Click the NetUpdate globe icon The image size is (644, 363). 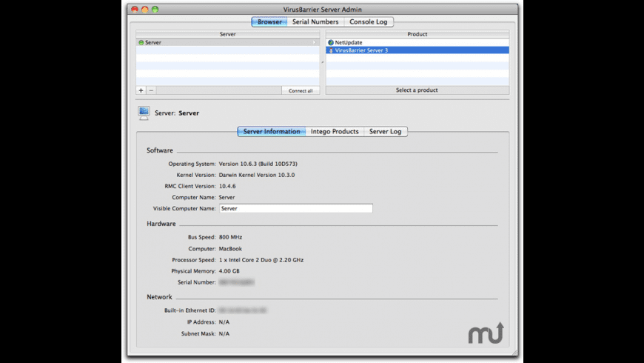(331, 43)
